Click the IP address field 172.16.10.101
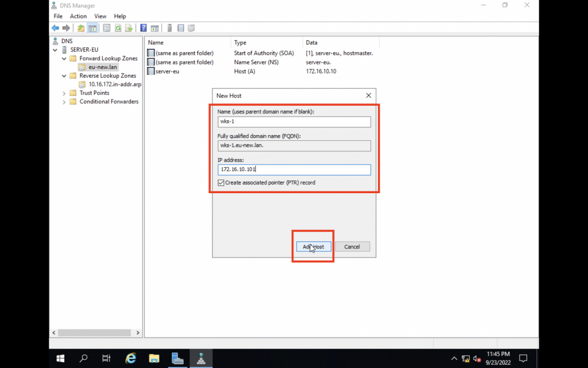This screenshot has height=368, width=588. 294,170
